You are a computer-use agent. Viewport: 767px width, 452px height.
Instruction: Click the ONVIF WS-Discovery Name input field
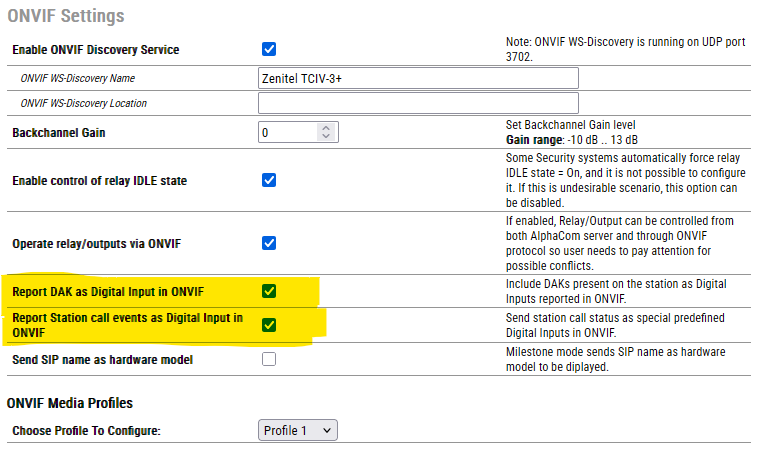[x=418, y=78]
